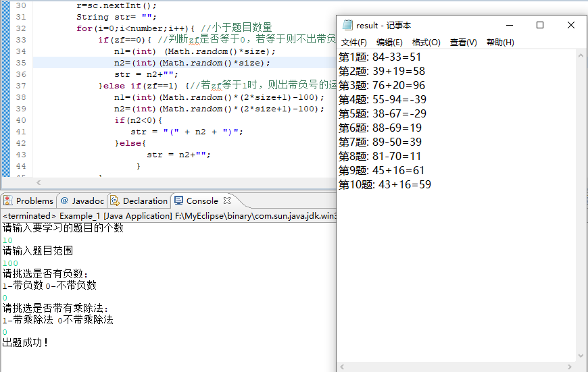Switch to the Javadoc tab

pos(82,201)
